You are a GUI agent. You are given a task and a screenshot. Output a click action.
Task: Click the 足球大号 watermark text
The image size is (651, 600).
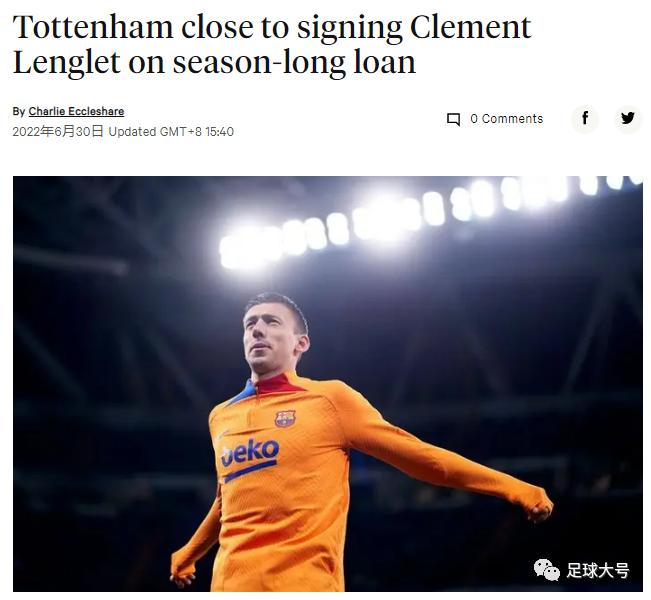pos(598,570)
